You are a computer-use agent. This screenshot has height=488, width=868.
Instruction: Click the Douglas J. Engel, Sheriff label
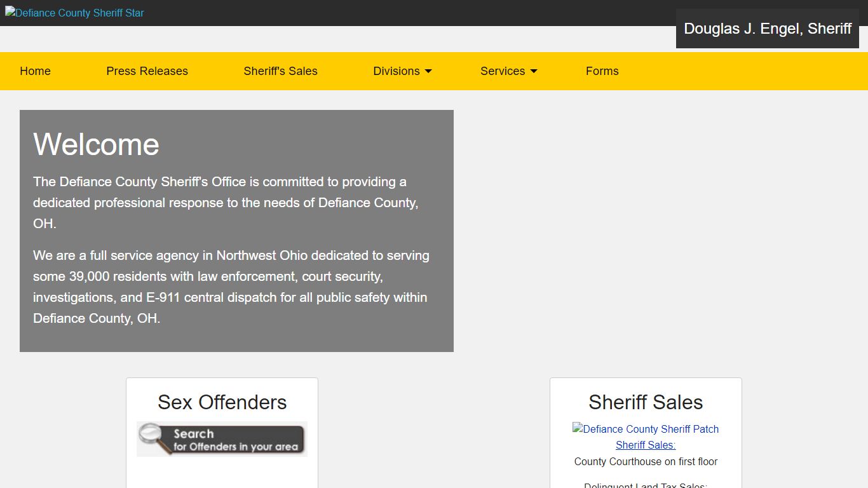[x=768, y=29]
